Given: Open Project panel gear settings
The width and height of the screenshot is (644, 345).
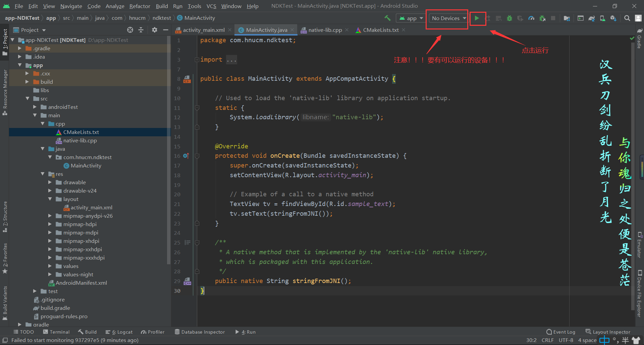Looking at the screenshot, I should (x=154, y=30).
